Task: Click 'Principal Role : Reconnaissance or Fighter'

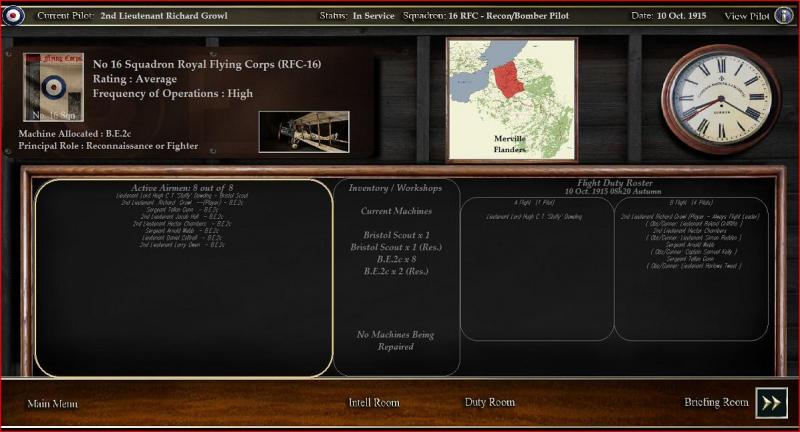Action: click(x=108, y=146)
